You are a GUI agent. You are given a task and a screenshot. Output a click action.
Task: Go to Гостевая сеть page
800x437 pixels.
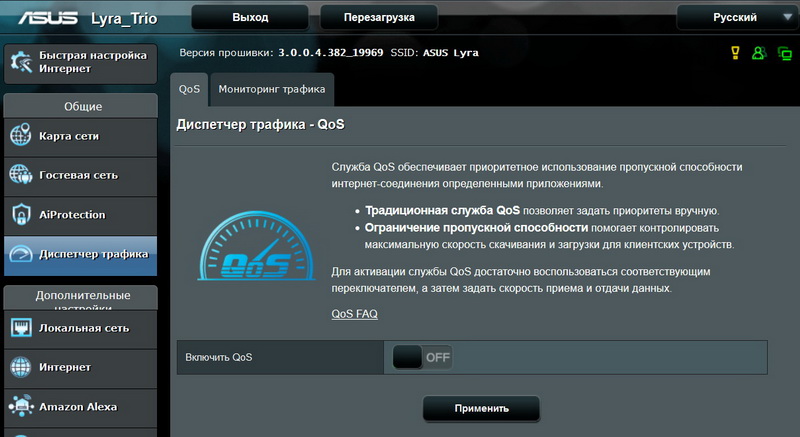[79, 175]
